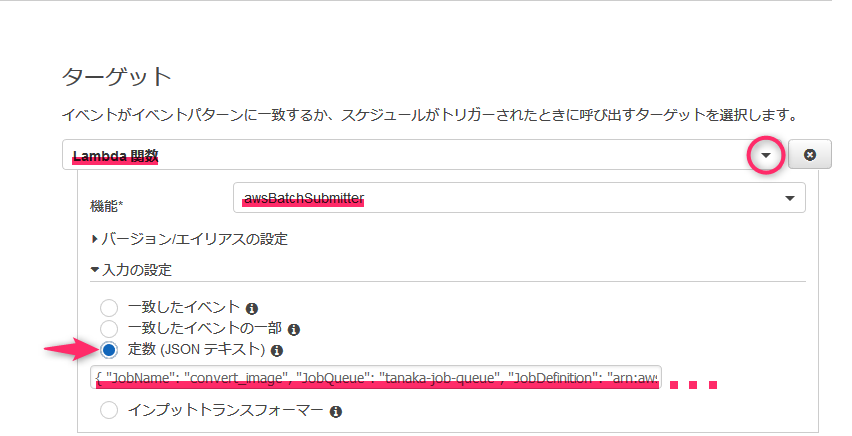Open info icon for インプットトランスフォーマー

coord(336,412)
